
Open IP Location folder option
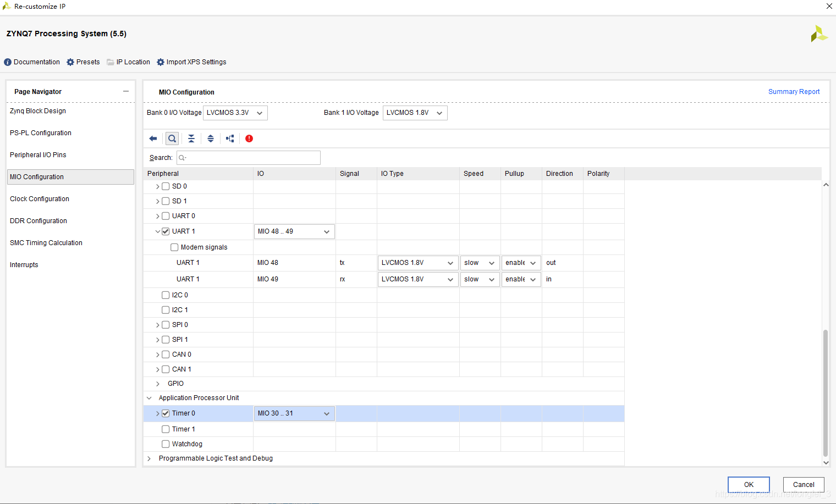[128, 62]
